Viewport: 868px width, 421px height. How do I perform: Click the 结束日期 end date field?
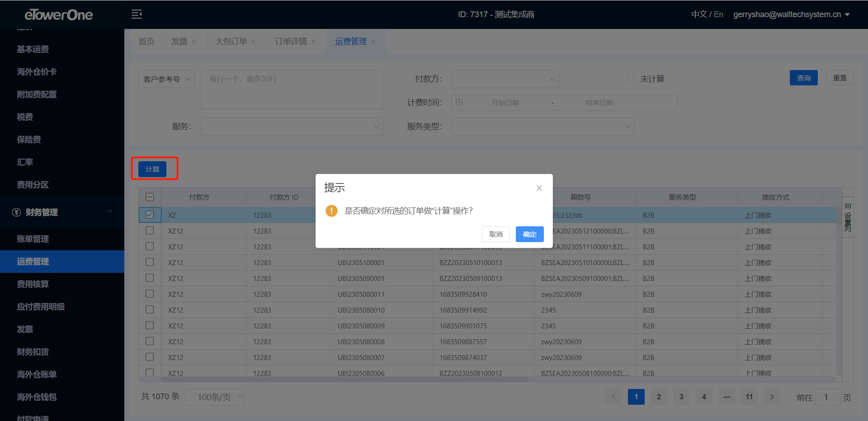click(x=599, y=103)
